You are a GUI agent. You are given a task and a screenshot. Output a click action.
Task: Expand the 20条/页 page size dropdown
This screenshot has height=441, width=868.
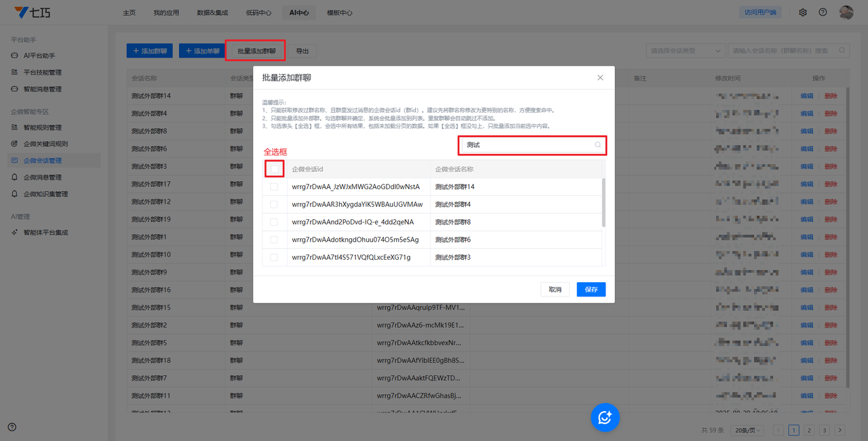click(x=748, y=430)
